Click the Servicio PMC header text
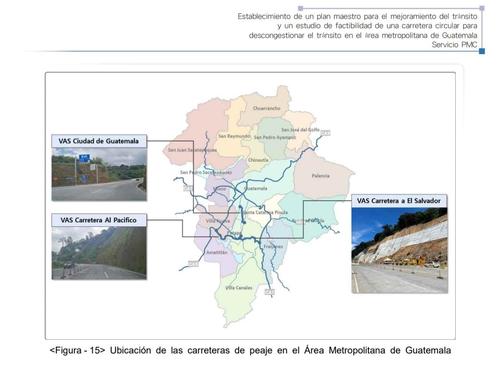 pyautogui.click(x=454, y=44)
